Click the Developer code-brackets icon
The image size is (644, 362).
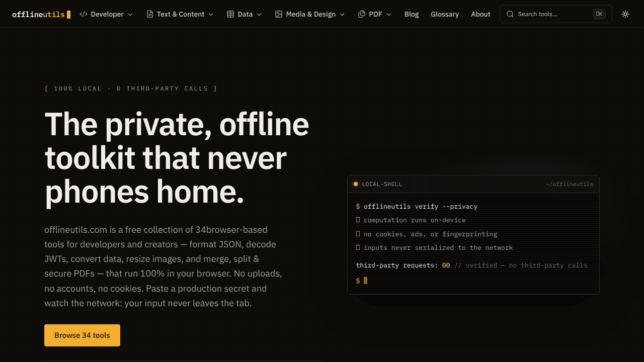click(x=84, y=14)
